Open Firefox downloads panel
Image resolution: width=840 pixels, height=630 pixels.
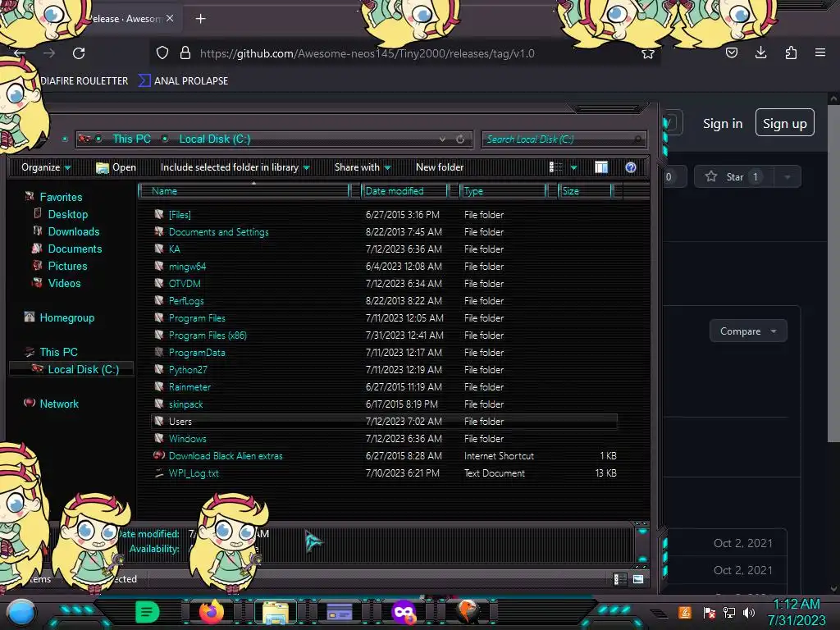coord(760,52)
